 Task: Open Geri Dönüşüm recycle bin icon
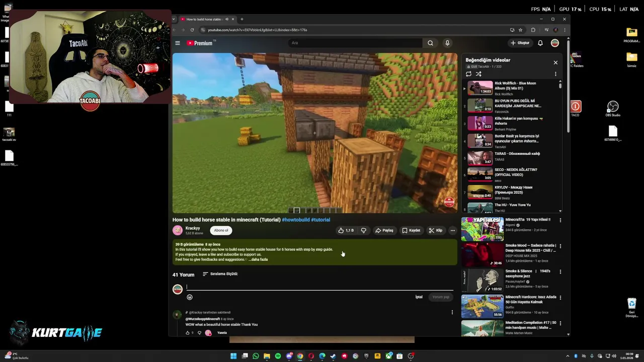pos(632,308)
